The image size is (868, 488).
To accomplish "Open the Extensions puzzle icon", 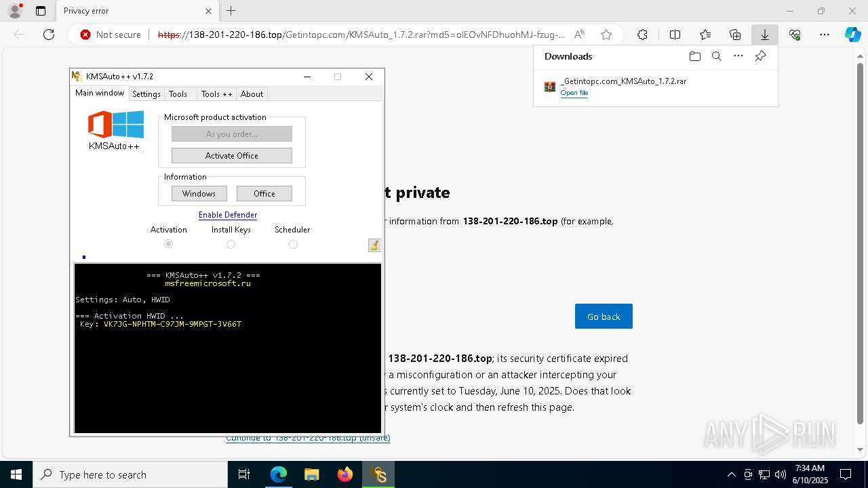I will [x=642, y=35].
